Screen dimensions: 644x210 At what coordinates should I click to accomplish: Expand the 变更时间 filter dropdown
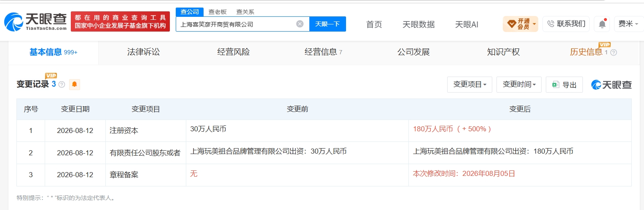(519, 85)
